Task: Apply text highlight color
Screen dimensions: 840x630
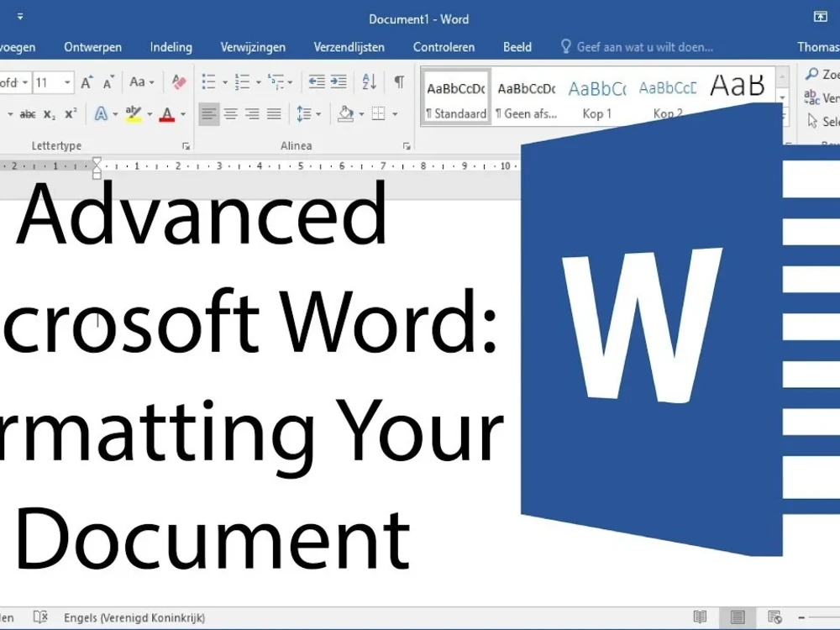Action: point(132,114)
